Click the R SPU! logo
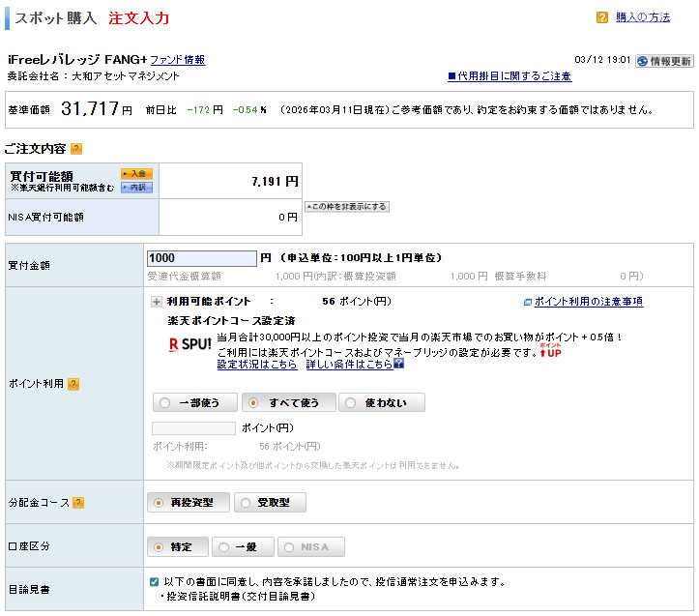 coord(189,344)
